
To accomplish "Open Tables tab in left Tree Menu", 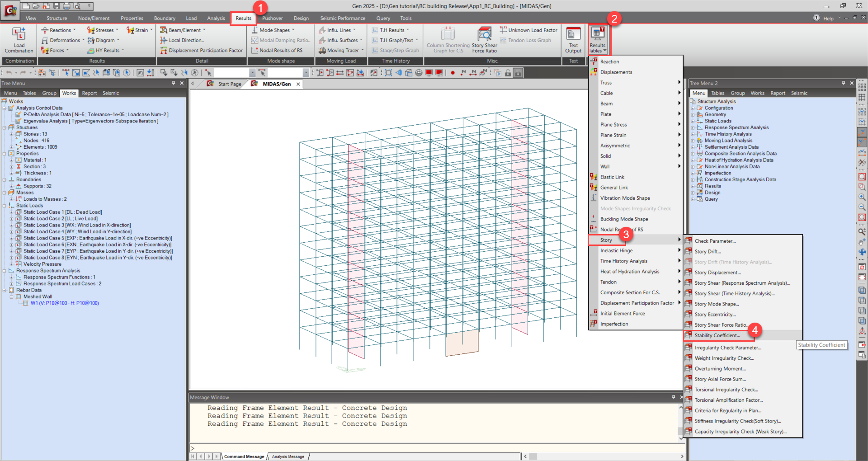I will tap(29, 93).
